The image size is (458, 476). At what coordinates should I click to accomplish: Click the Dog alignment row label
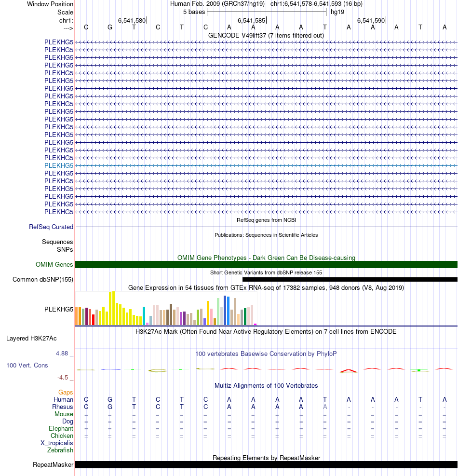[x=67, y=422]
